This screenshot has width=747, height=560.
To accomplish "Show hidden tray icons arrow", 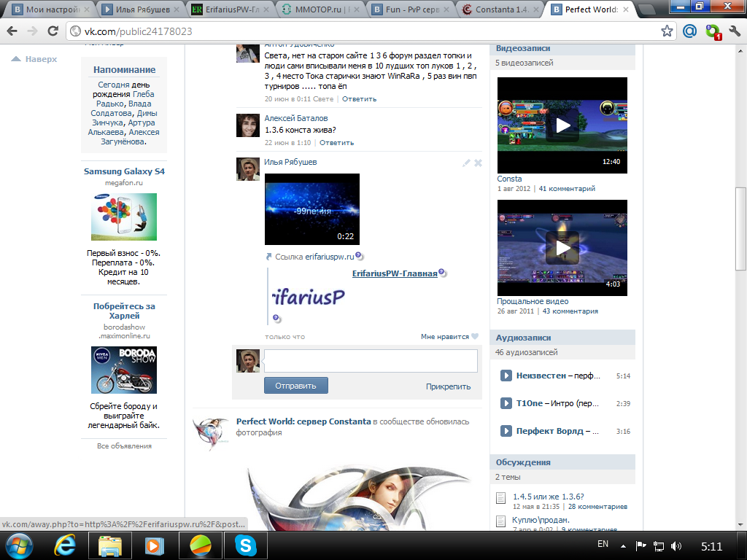I will coord(623,546).
